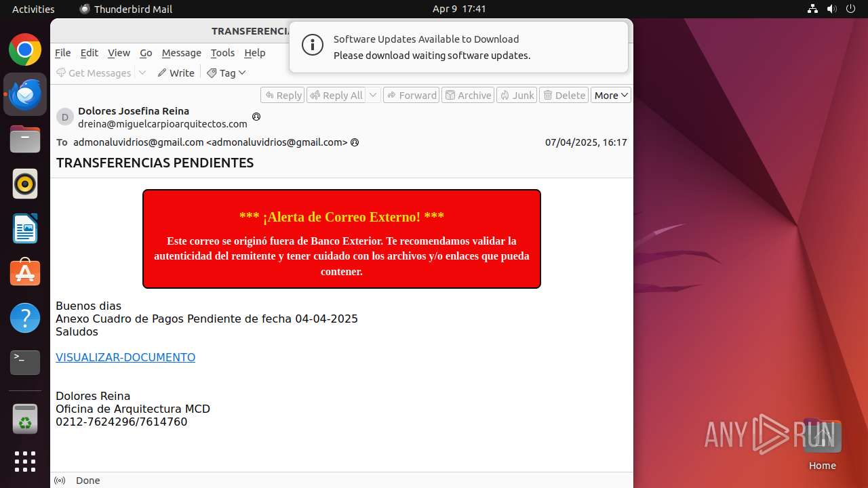Expand the Get Messages dropdown arrow
The image size is (868, 488).
coord(142,73)
